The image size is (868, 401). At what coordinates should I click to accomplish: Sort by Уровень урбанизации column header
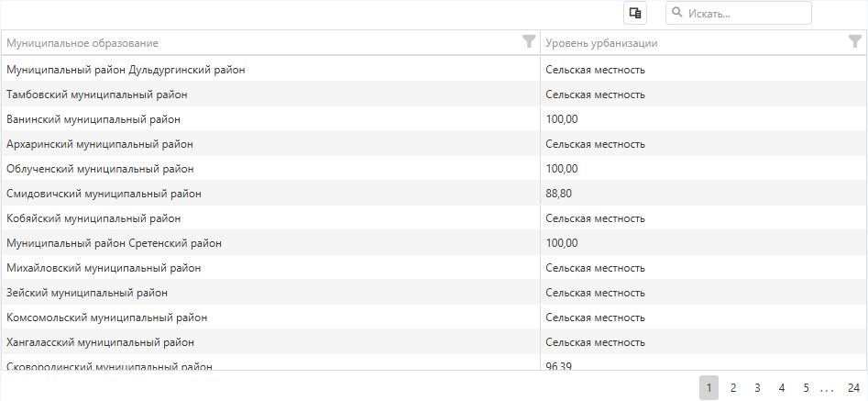tap(601, 43)
